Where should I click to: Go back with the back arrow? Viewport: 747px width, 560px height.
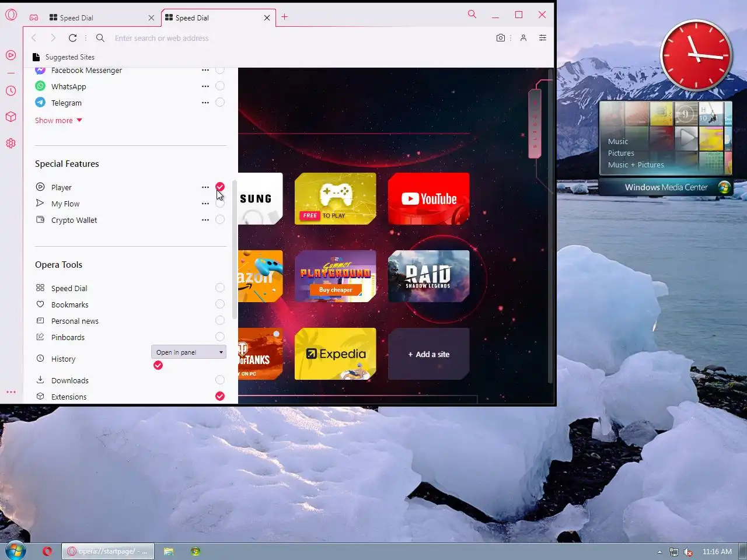(34, 38)
